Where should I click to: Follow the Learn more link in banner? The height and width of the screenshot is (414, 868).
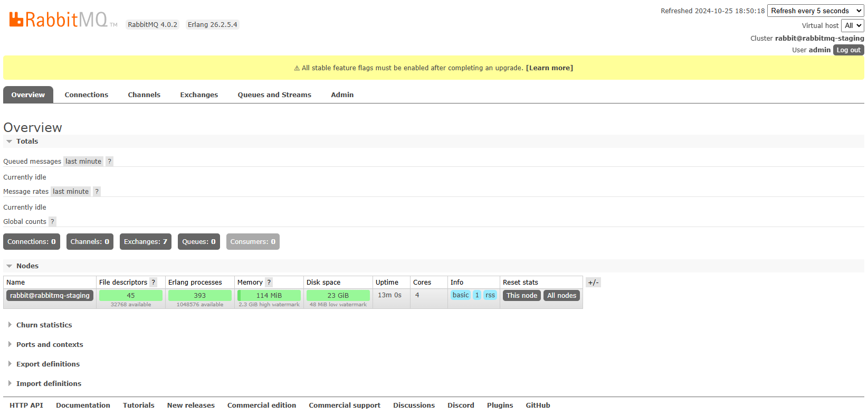[549, 68]
